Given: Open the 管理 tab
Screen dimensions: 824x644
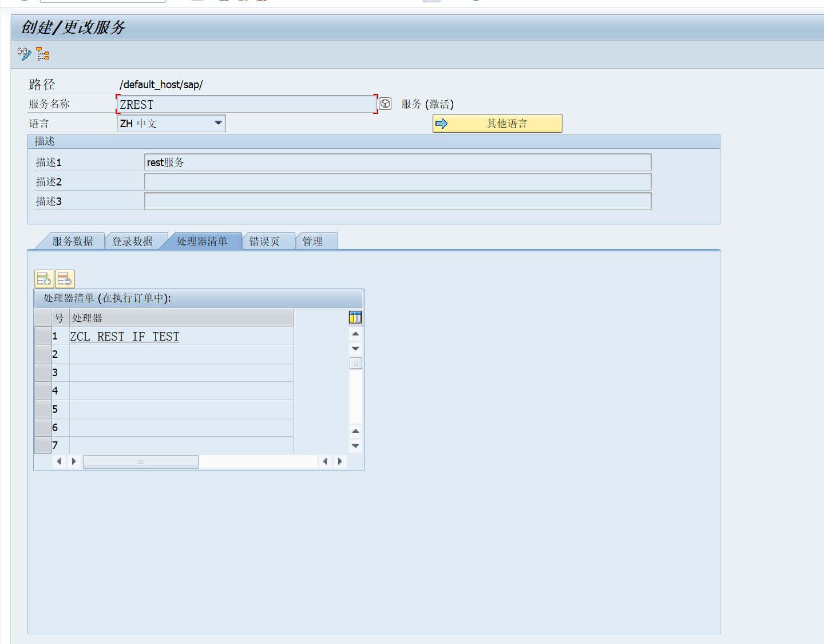Looking at the screenshot, I should tap(314, 241).
